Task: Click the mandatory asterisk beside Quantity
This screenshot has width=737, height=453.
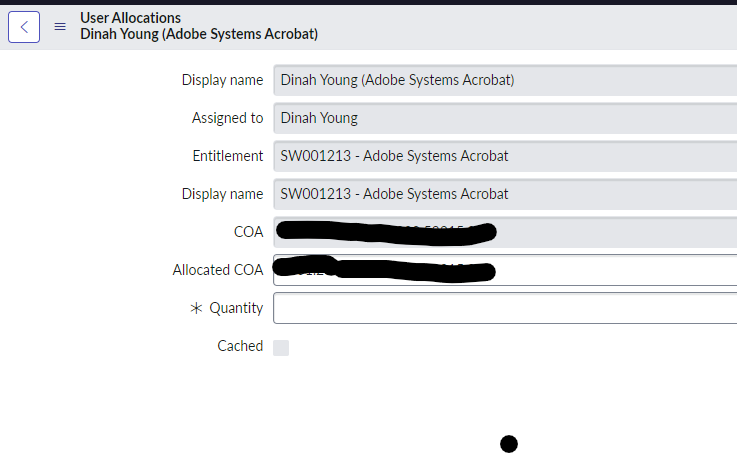Action: pyautogui.click(x=196, y=309)
